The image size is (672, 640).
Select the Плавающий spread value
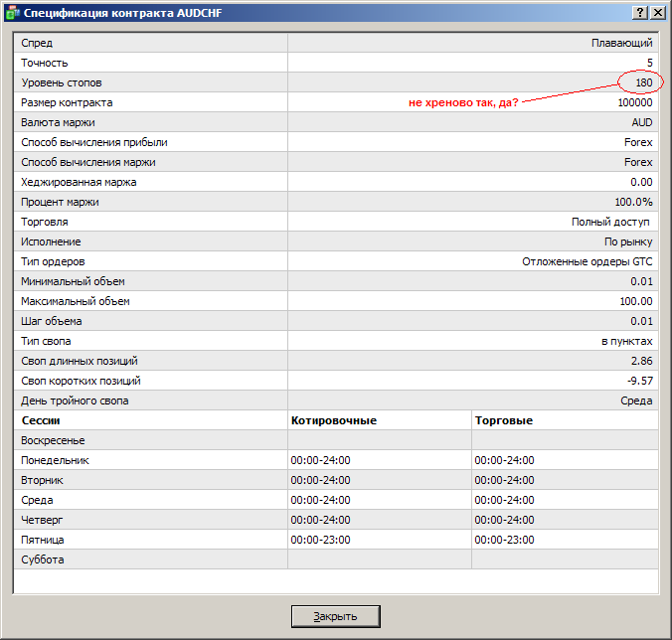622,43
